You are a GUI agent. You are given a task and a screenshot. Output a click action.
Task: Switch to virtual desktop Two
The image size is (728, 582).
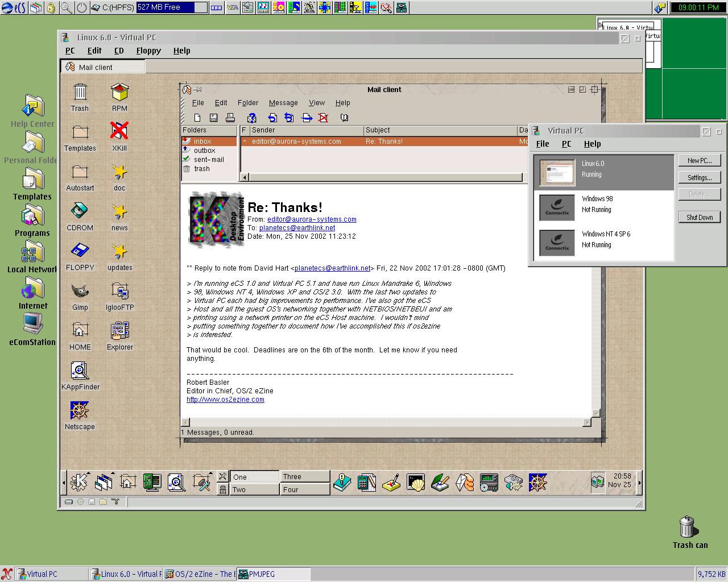(255, 489)
